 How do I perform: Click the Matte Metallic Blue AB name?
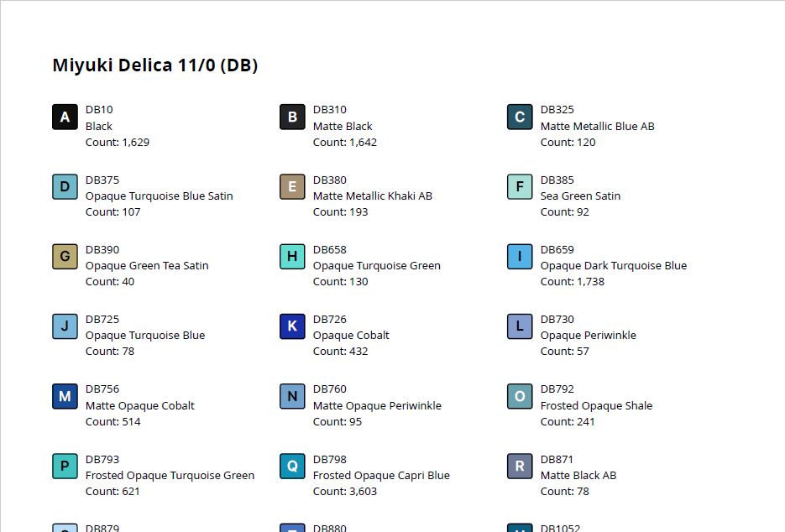tap(597, 126)
